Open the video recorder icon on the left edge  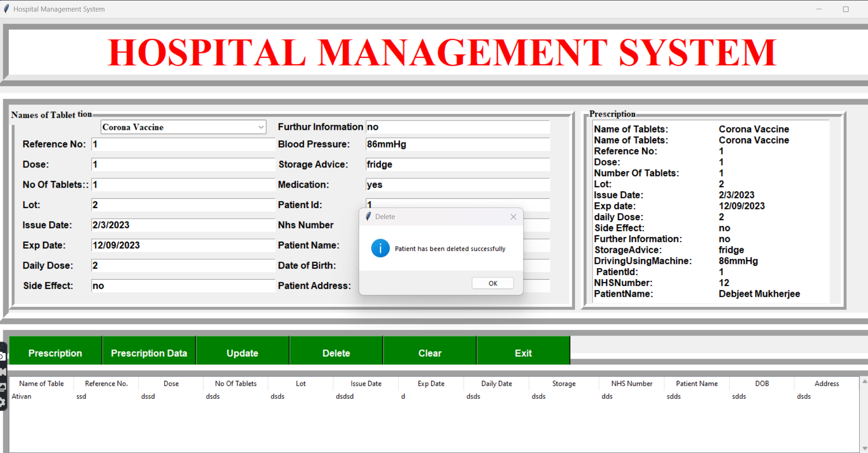(x=3, y=372)
